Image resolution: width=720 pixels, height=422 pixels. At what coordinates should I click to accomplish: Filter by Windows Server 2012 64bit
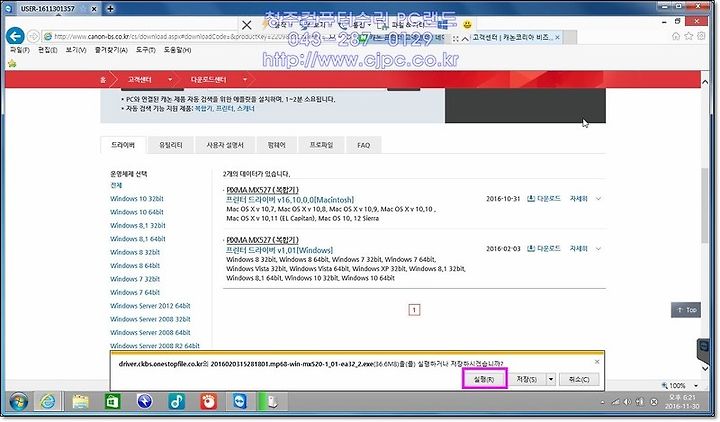[x=150, y=306]
